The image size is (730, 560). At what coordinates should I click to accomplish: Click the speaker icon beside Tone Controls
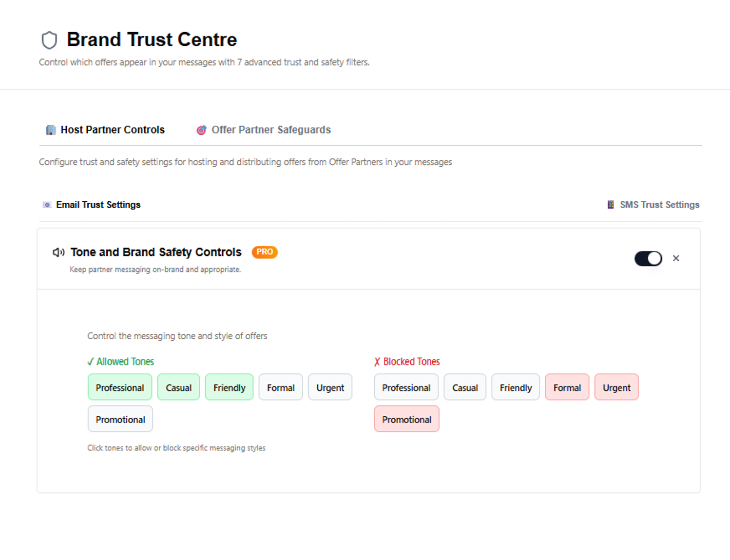[58, 252]
